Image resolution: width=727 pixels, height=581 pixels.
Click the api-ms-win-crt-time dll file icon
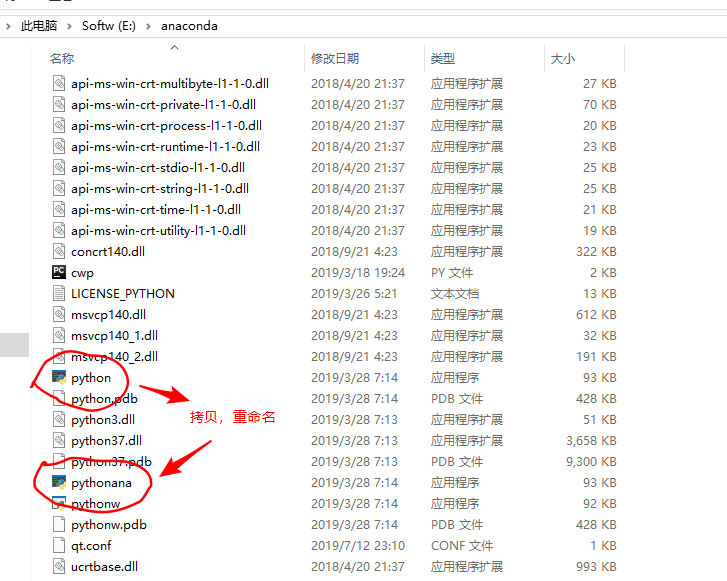59,210
